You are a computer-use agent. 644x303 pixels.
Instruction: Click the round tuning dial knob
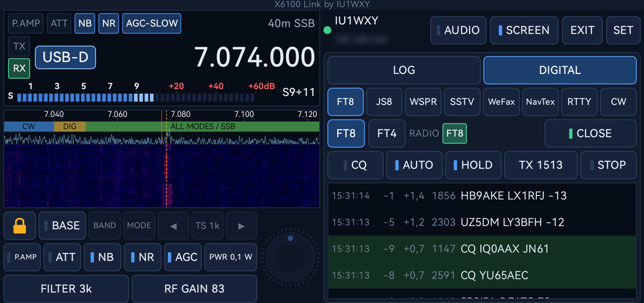click(290, 257)
